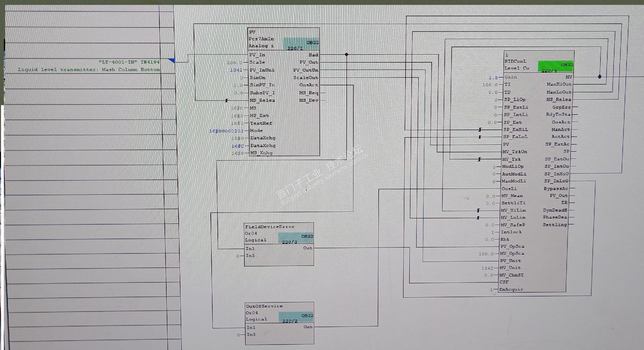
Task: Click the EnAcquir input pin on PIDConL
Action: pyautogui.click(x=511, y=289)
